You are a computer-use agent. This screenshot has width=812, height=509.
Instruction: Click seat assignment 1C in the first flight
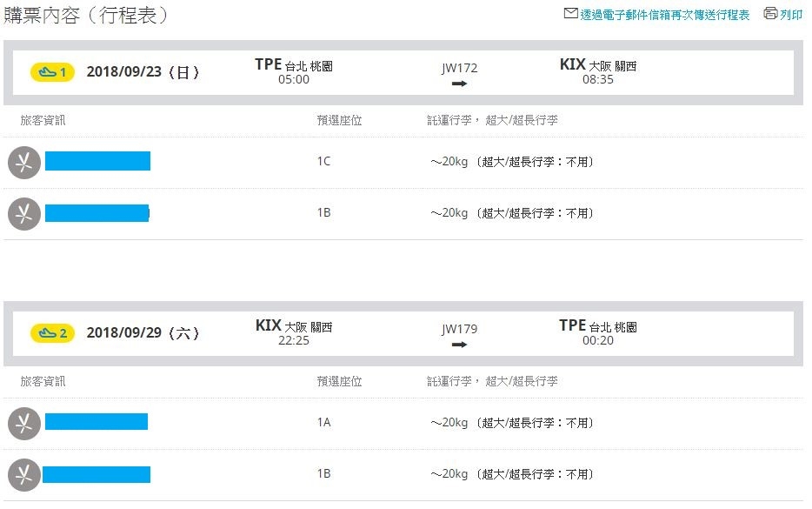323,161
